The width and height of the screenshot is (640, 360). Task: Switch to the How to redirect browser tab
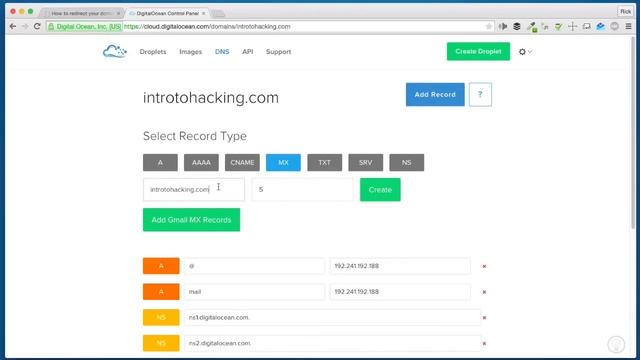(x=82, y=13)
